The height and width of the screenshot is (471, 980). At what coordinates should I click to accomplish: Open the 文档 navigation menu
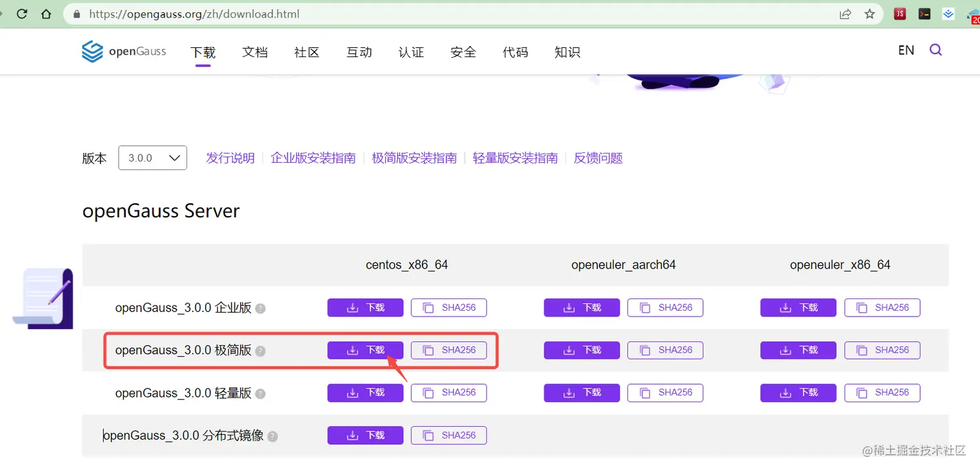[x=255, y=53]
